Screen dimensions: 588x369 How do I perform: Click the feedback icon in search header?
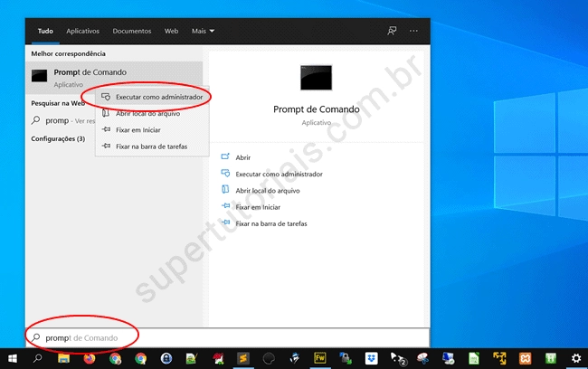(x=392, y=31)
